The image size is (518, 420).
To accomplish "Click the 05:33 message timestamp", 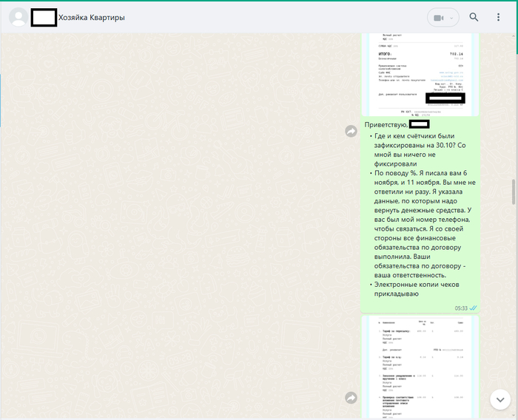I will pyautogui.click(x=461, y=308).
